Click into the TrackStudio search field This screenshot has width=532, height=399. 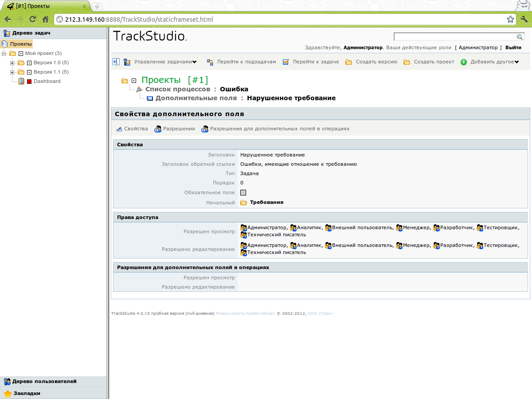click(x=455, y=37)
